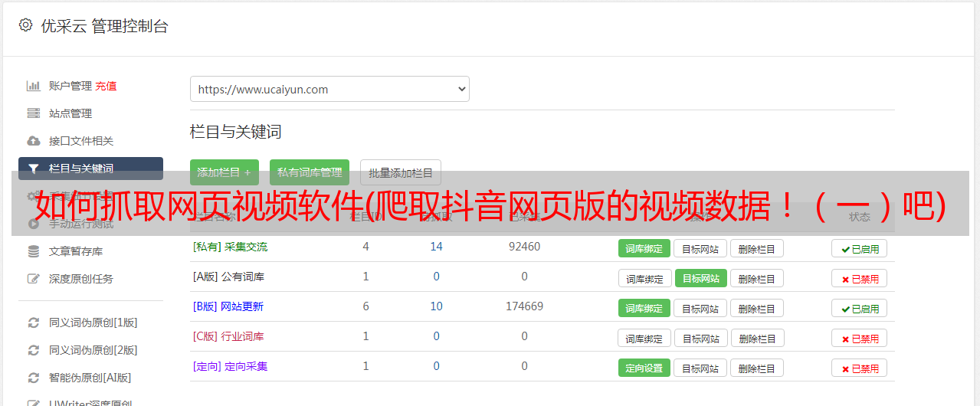Open the [私有] 采集交流 column link
This screenshot has height=406, width=980.
click(x=231, y=247)
